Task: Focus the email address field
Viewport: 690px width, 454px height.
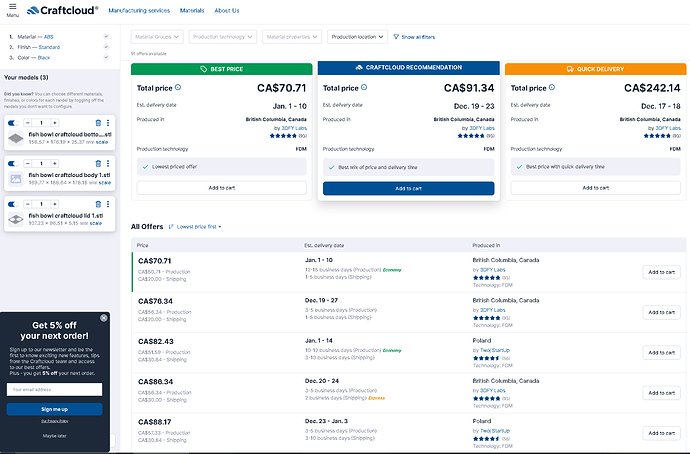Action: tap(55, 389)
